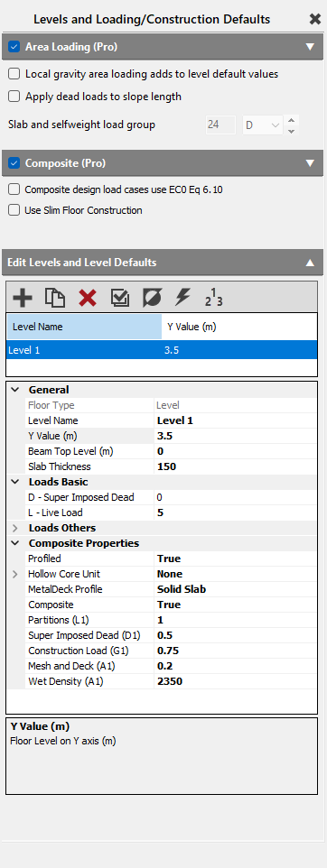Collapse the General property group
The height and width of the screenshot is (868, 327).
[x=15, y=390]
